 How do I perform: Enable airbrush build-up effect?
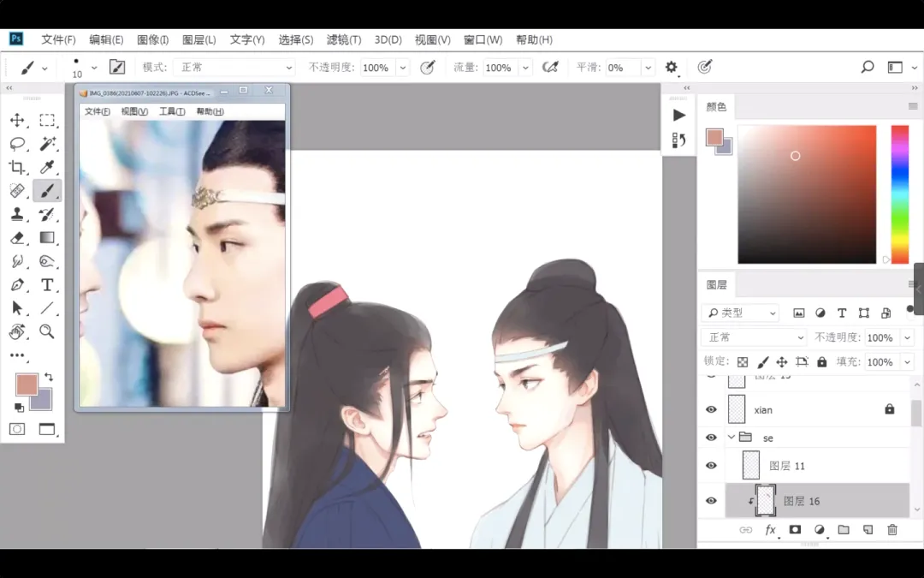coord(550,68)
